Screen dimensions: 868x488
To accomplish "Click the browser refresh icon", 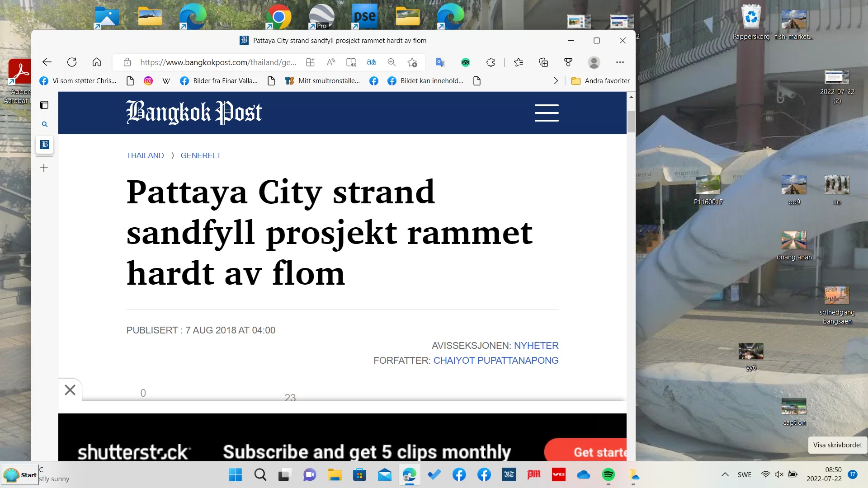I will (x=72, y=62).
